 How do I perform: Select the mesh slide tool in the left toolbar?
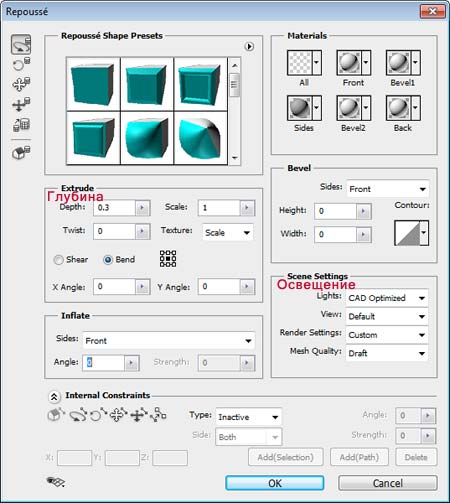point(21,104)
